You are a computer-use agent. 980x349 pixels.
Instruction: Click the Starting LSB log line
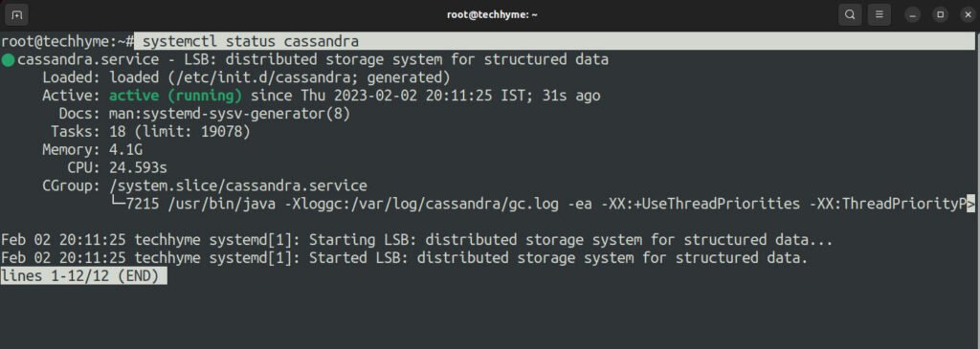[x=417, y=240]
